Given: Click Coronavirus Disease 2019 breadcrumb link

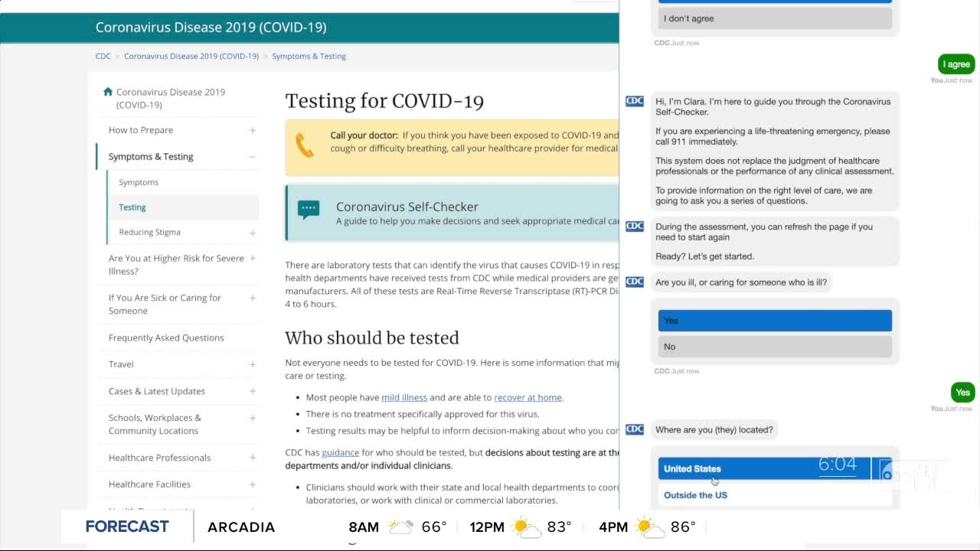Looking at the screenshot, I should pos(191,56).
